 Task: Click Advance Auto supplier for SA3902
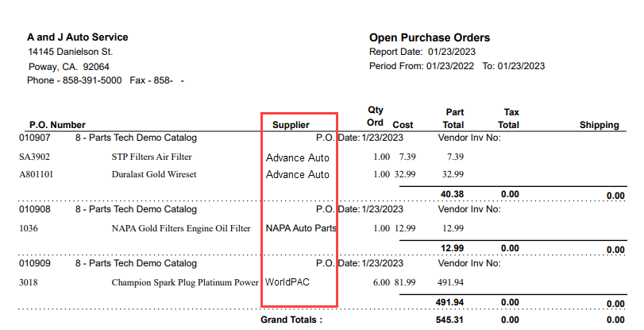(x=297, y=157)
